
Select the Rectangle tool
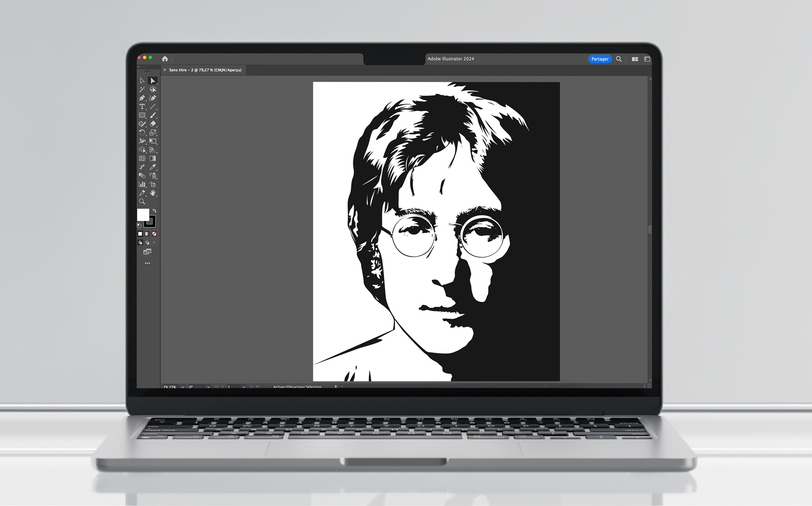coord(142,115)
